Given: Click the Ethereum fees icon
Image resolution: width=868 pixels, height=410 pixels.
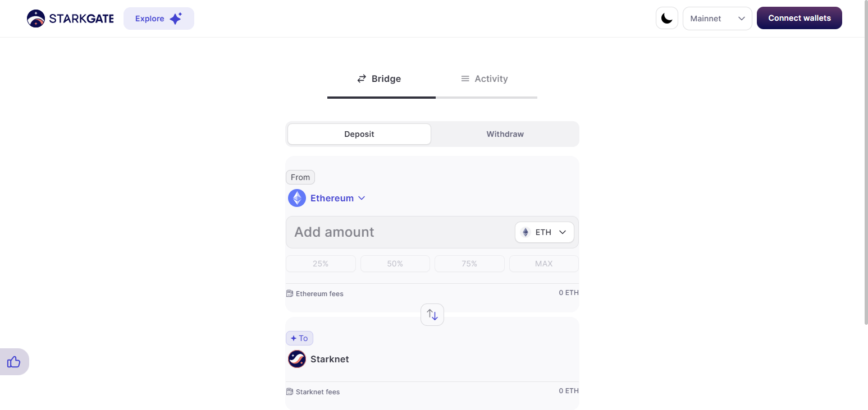Looking at the screenshot, I should coord(289,293).
